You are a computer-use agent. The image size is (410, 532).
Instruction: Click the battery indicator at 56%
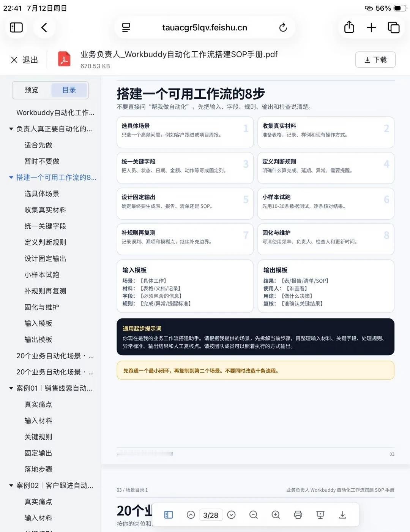400,8
